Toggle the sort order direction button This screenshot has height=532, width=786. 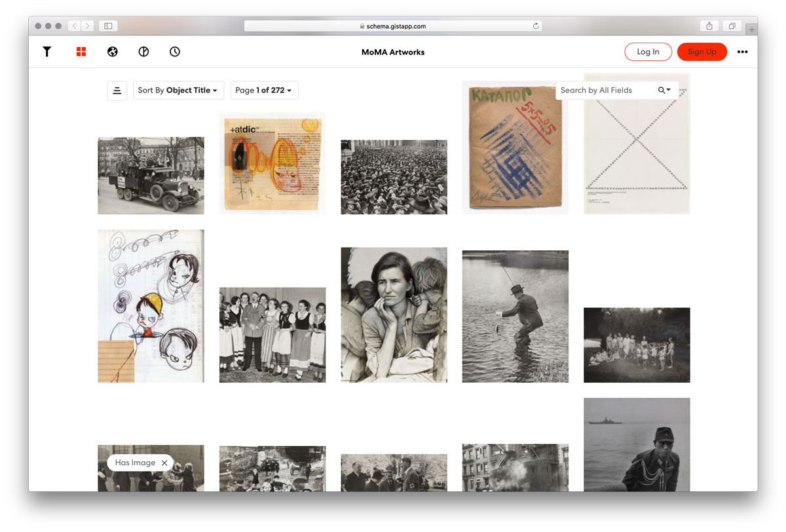[x=117, y=90]
